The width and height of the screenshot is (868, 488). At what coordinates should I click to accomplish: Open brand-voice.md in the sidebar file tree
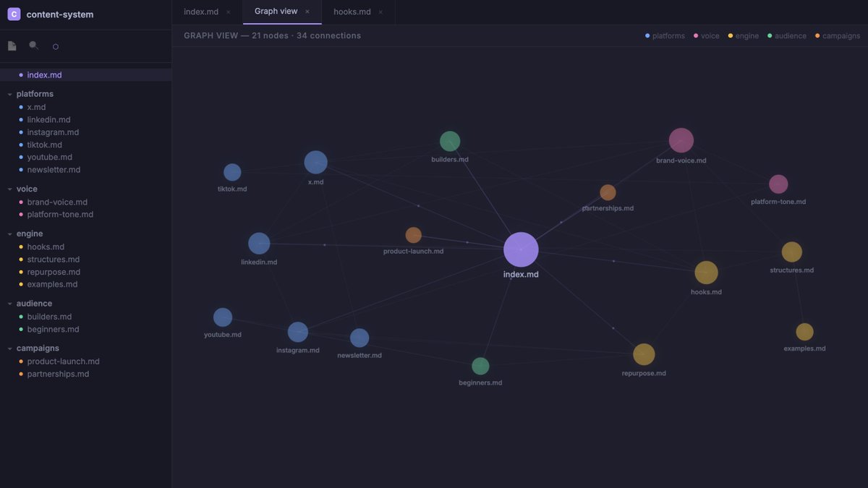click(85, 202)
